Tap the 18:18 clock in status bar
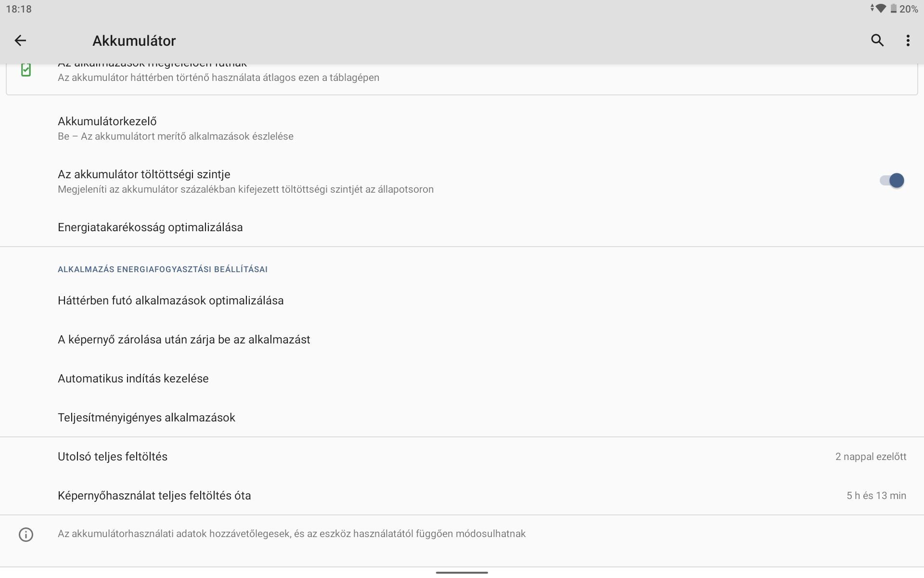 point(19,9)
